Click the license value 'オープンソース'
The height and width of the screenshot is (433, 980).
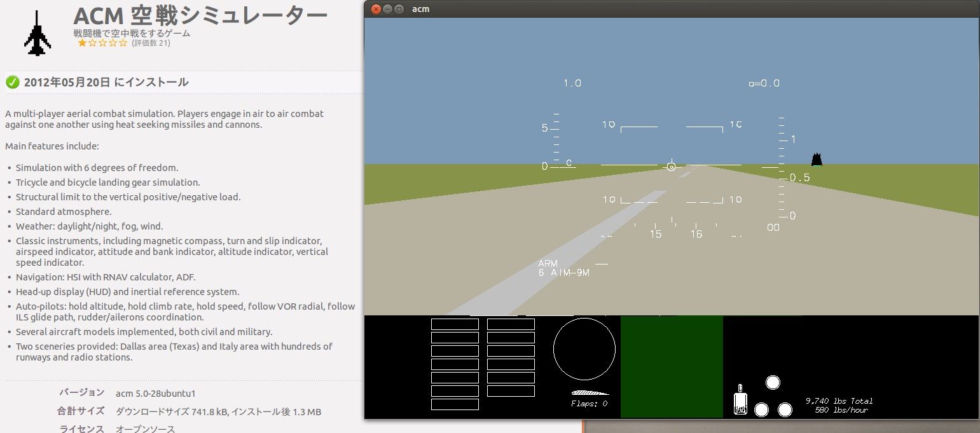(x=145, y=429)
